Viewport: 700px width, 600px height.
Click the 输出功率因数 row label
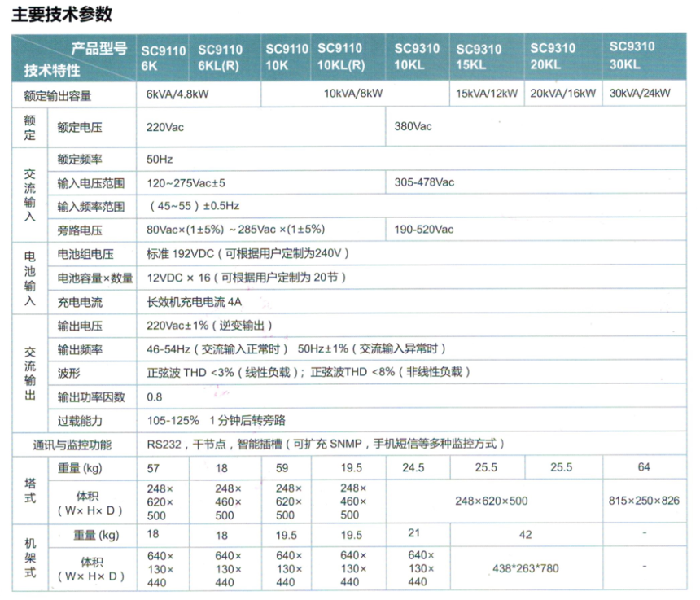pos(90,396)
